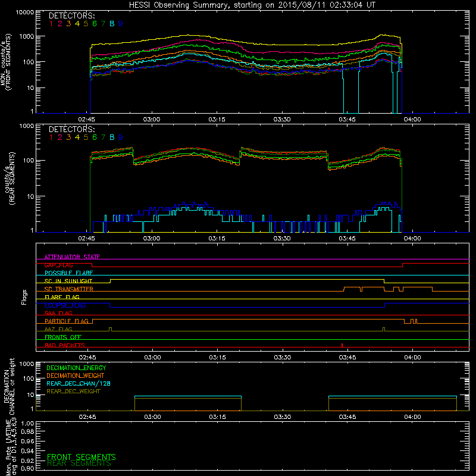Click the POSSIBLE_FLARE flag label

pos(68,273)
